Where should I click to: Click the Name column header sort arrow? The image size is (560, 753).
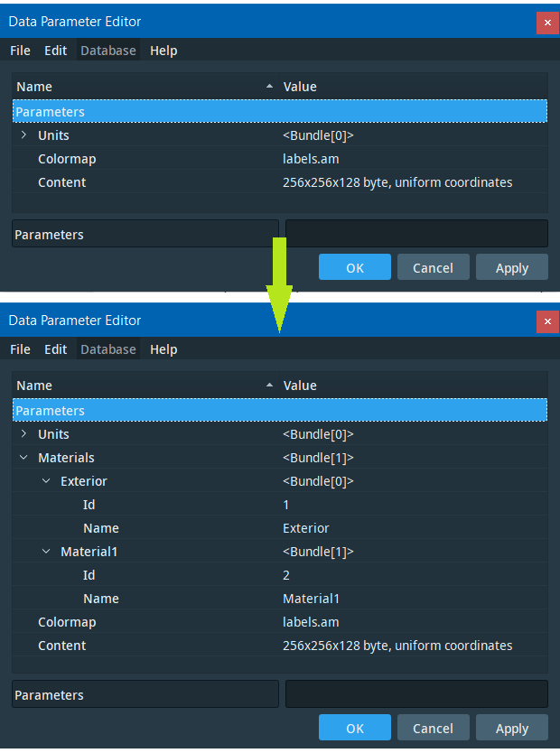coord(269,386)
